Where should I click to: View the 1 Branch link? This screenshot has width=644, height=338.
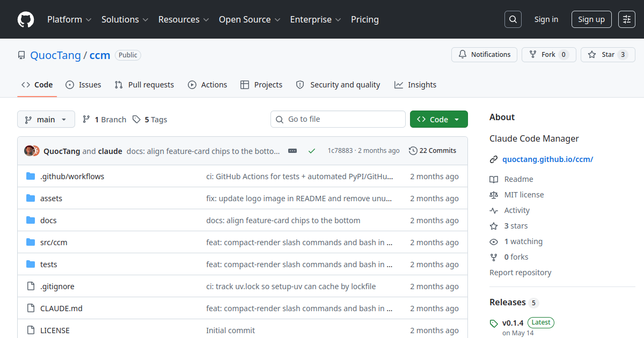104,120
